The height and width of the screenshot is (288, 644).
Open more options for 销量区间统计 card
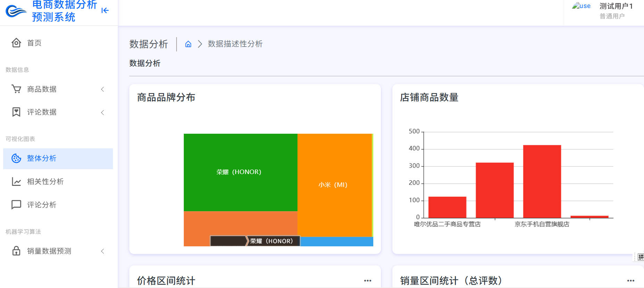coord(631,281)
